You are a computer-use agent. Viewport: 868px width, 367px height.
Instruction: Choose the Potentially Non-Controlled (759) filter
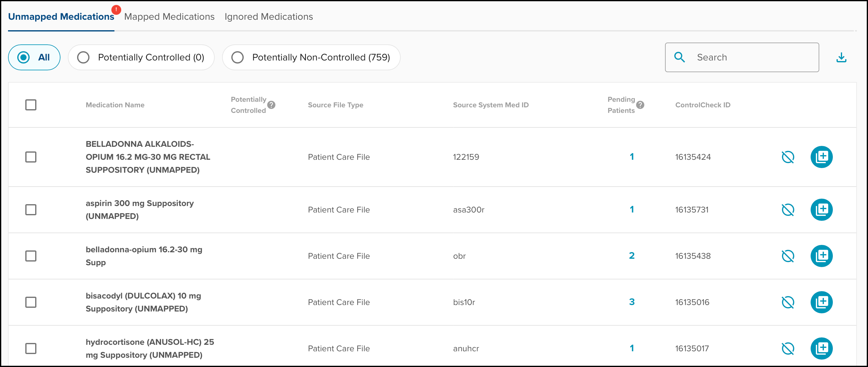click(x=238, y=58)
